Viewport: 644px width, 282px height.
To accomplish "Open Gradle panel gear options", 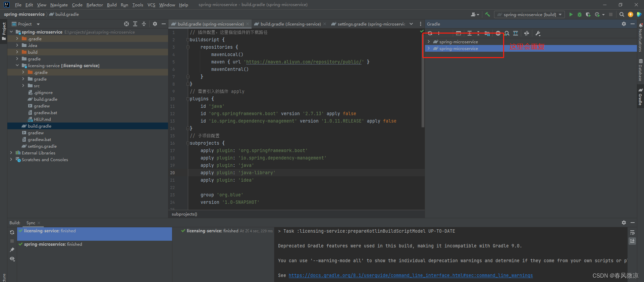I will click(624, 24).
